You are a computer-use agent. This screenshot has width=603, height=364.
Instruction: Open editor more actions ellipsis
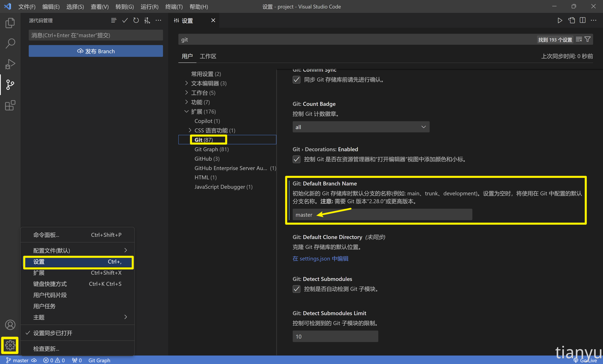(x=594, y=20)
